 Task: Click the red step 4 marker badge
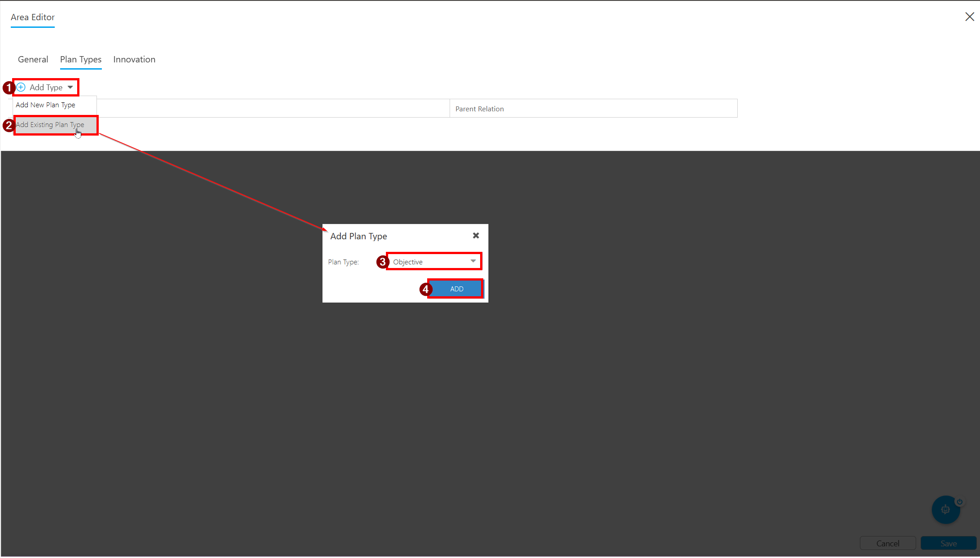(x=425, y=290)
